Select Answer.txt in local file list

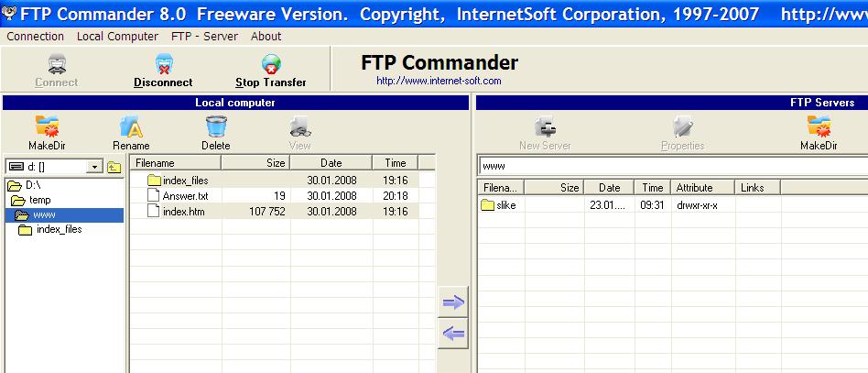[185, 196]
